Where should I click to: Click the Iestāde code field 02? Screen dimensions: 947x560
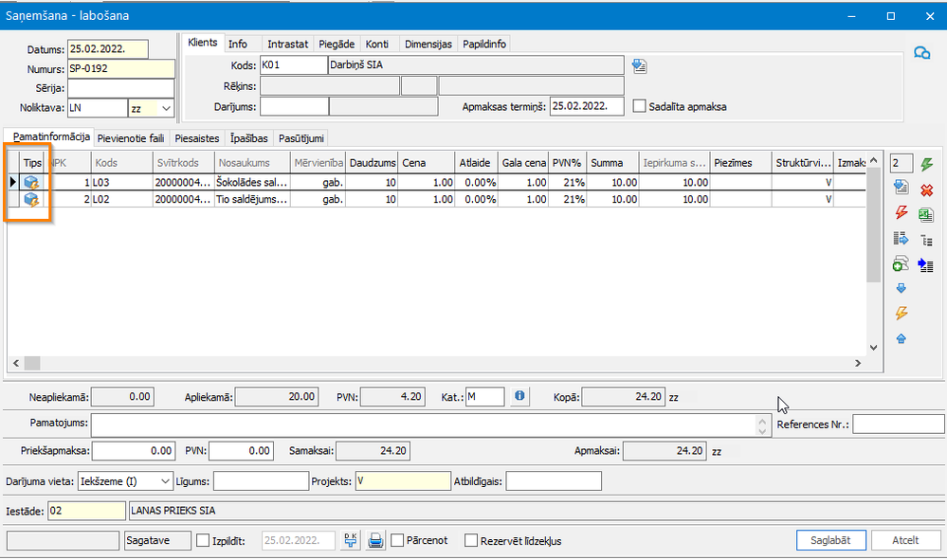pos(87,511)
